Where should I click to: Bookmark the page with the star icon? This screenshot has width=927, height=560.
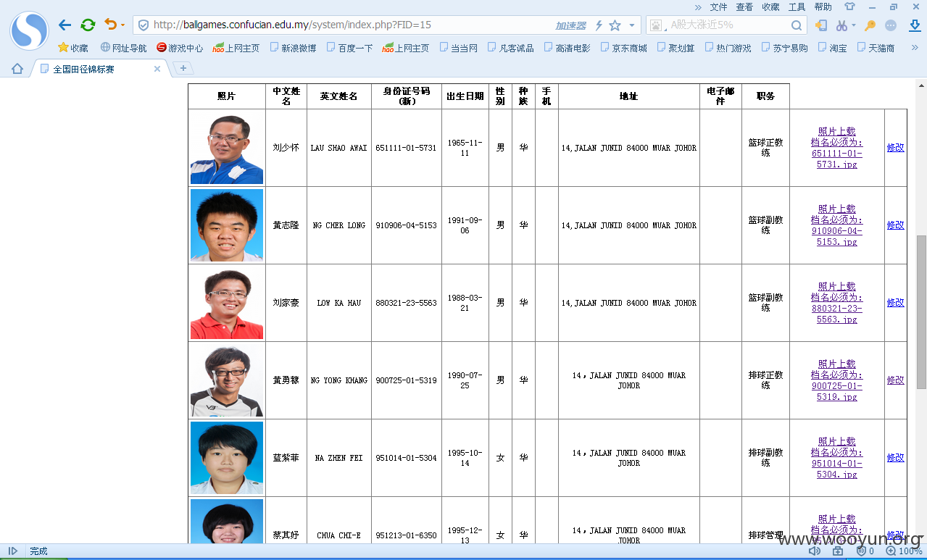(615, 25)
